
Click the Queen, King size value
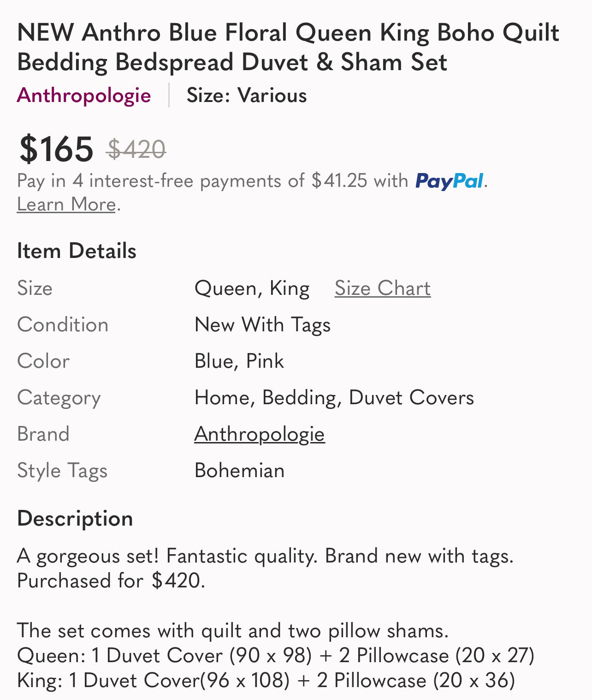pos(252,288)
